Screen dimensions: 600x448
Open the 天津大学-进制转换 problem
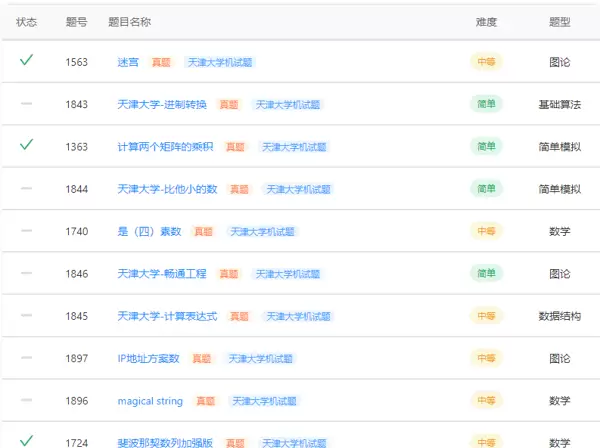(162, 104)
